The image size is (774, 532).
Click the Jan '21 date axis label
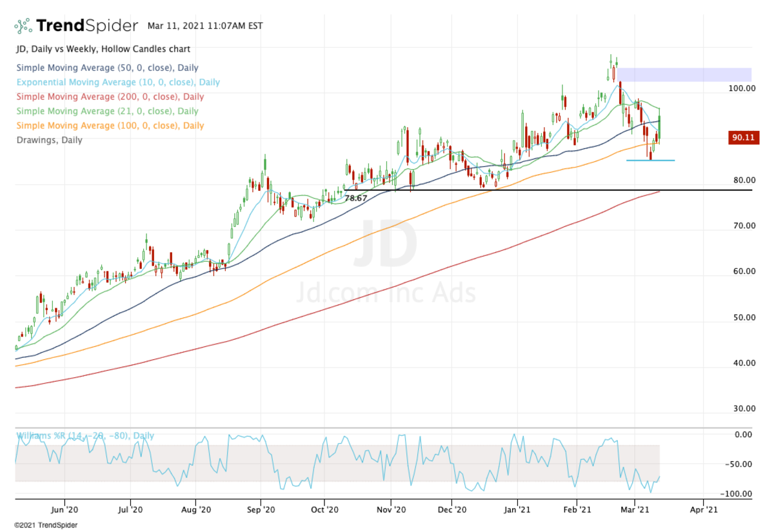pos(517,509)
